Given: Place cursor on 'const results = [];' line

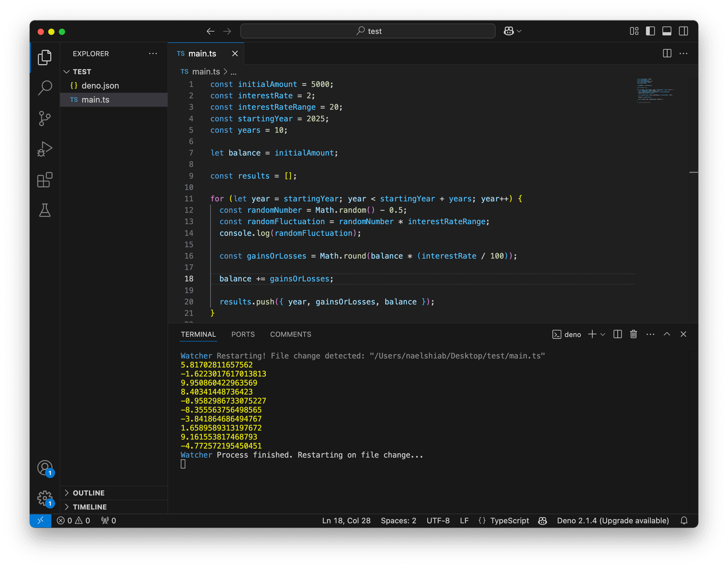Looking at the screenshot, I should pos(253,176).
